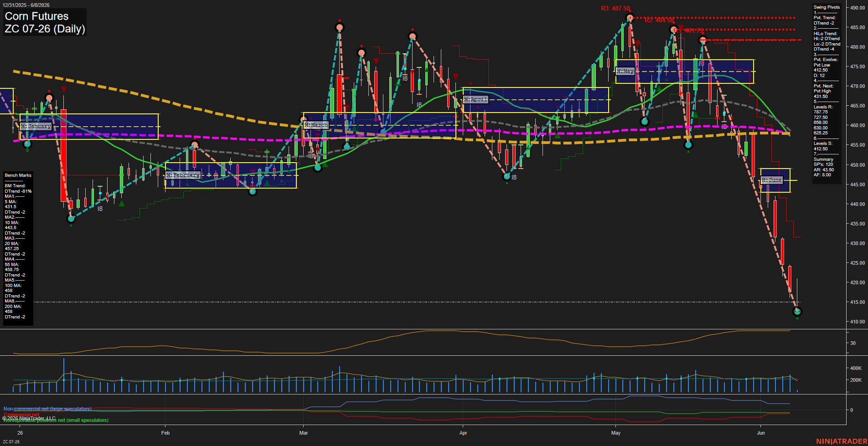Viewport: 868px width, 446px height.
Task: Click the AF: 8.00 summary value
Action: 822,175
